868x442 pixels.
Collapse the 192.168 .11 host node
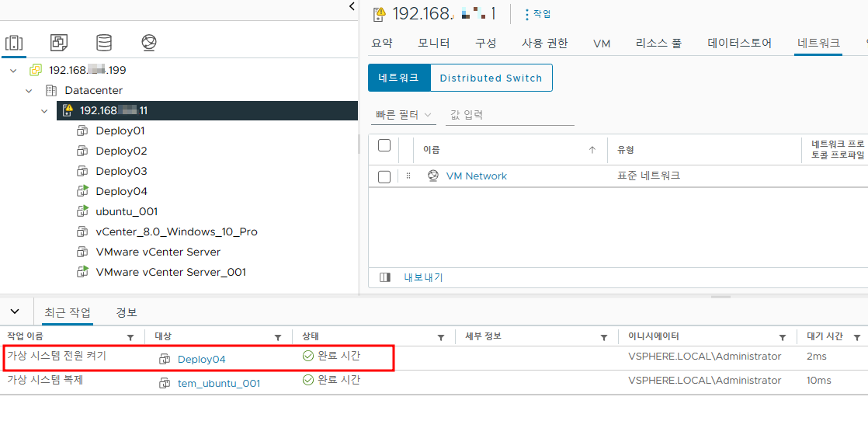coord(44,111)
